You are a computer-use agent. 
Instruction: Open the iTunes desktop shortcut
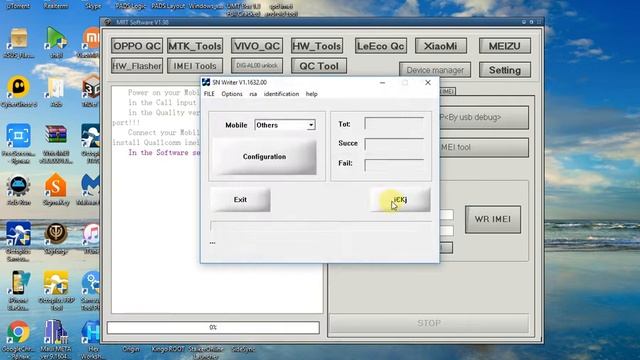(91, 239)
